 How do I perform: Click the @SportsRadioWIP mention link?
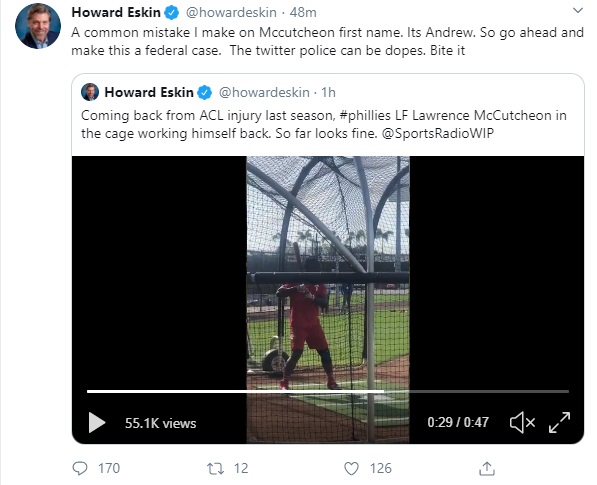tap(437, 133)
